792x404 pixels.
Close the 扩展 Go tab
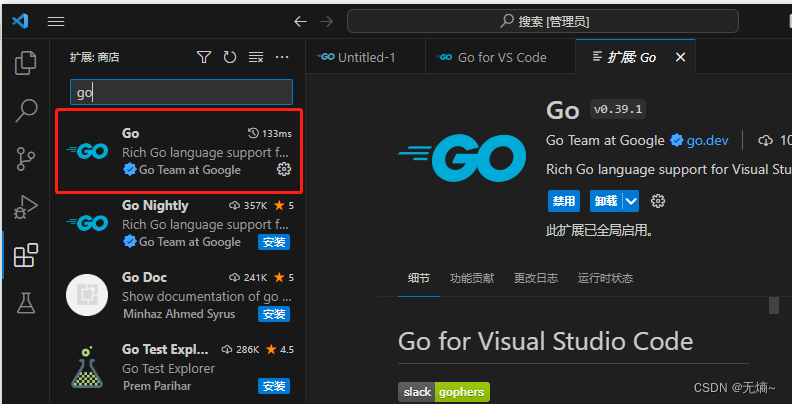click(680, 57)
